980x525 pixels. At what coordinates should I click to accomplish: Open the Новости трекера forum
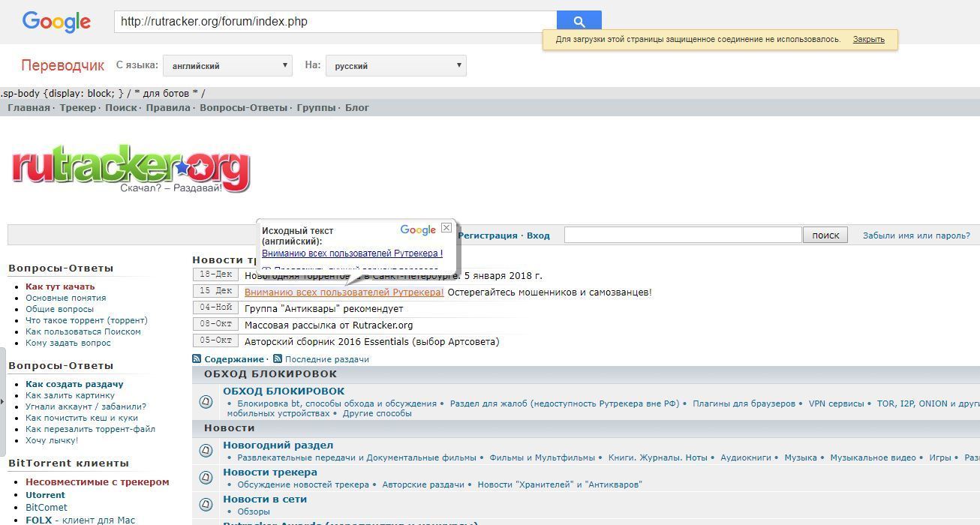[269, 472]
